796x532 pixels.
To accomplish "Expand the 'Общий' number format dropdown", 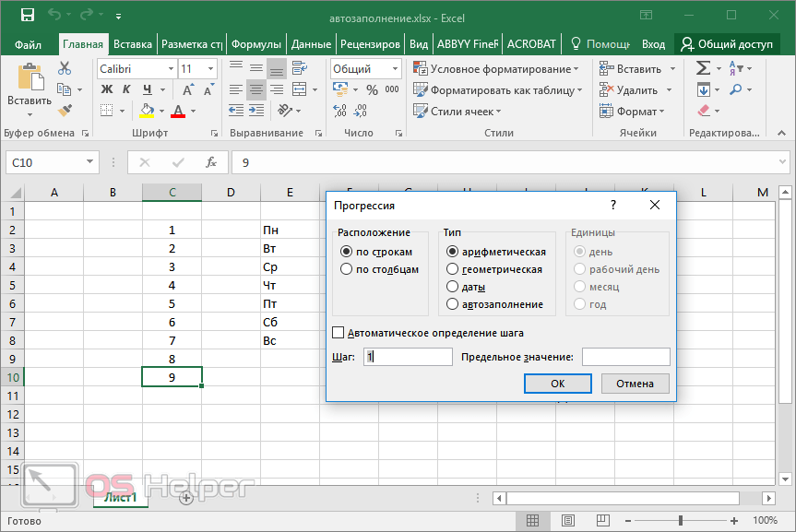I will [x=395, y=69].
